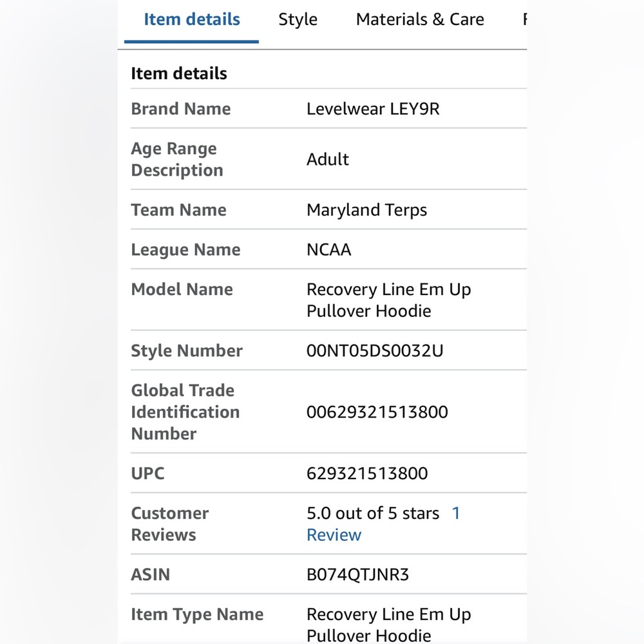The width and height of the screenshot is (644, 644).
Task: Select the Item Type Name label
Action: pos(197,614)
